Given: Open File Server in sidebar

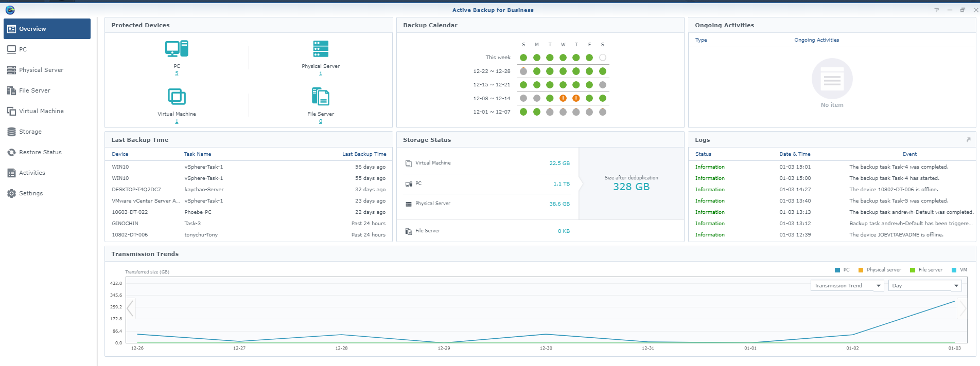Looking at the screenshot, I should click(x=47, y=90).
